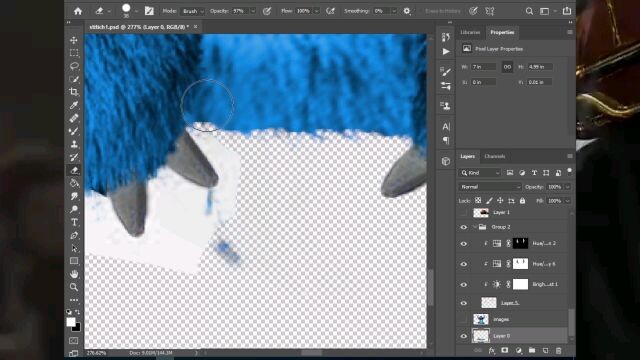Show the images layer
The height and width of the screenshot is (360, 640).
(464, 320)
